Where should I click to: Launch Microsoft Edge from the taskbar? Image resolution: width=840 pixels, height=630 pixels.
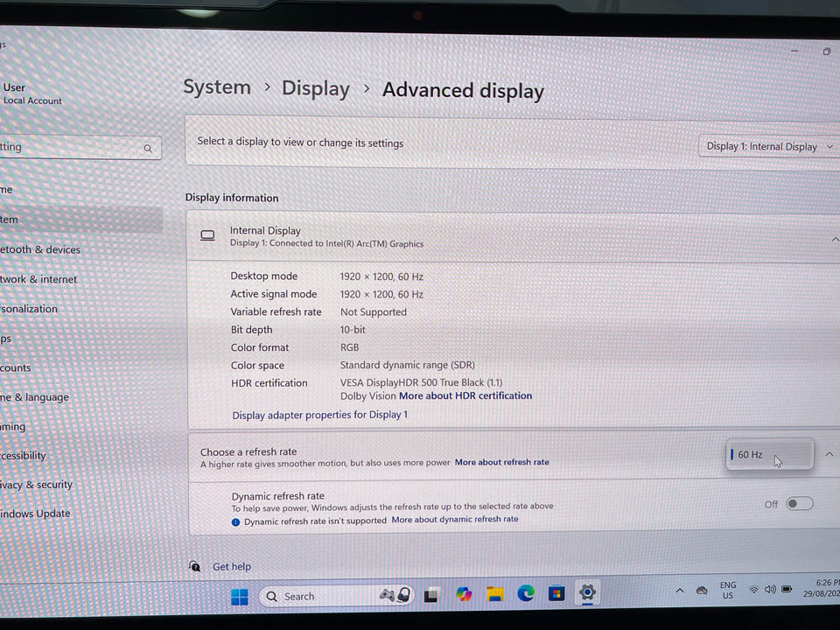pyautogui.click(x=526, y=593)
